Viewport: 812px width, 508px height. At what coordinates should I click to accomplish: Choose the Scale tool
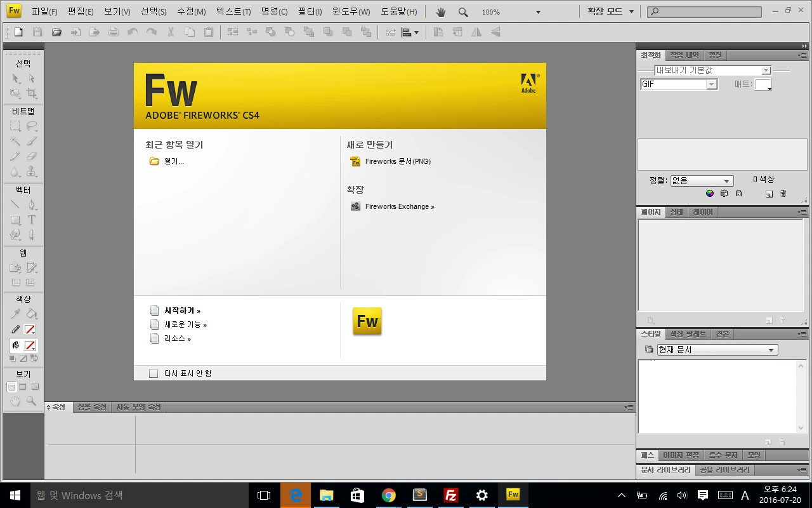pyautogui.click(x=15, y=93)
